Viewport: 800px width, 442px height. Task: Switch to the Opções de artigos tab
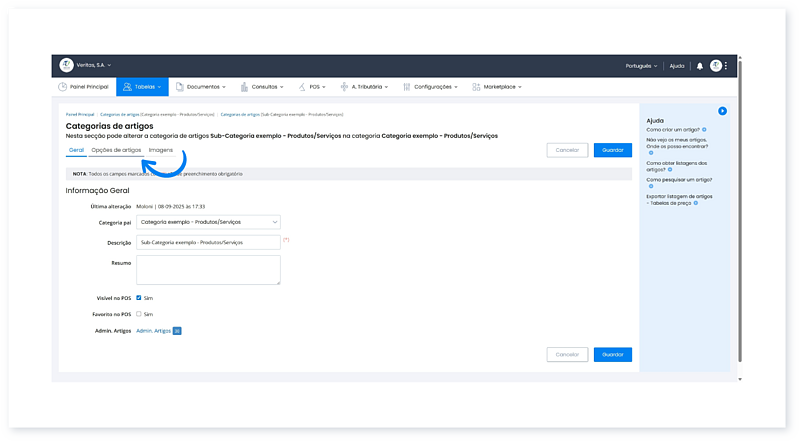click(116, 150)
